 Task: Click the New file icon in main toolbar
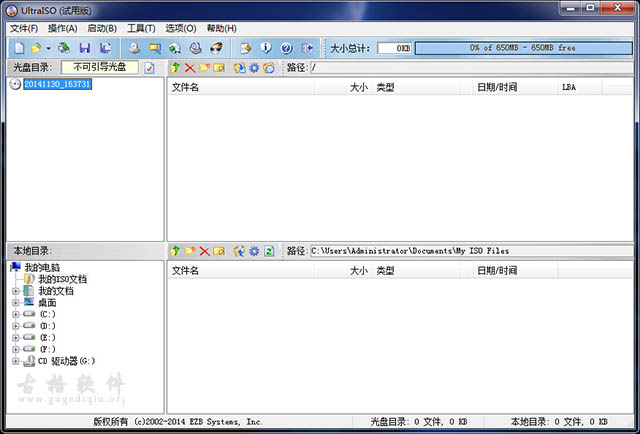(x=20, y=48)
